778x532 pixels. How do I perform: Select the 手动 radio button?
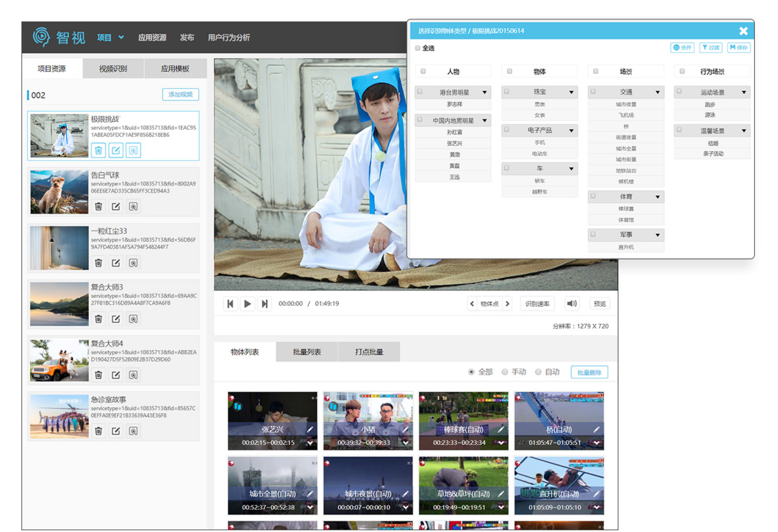(505, 372)
